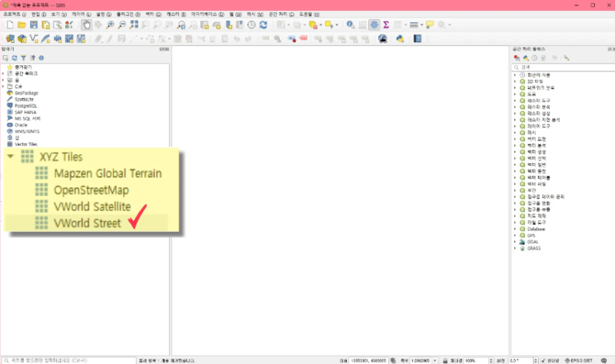Open the 레이어 (Layer) menu
615x364 pixels.
[x=81, y=14]
